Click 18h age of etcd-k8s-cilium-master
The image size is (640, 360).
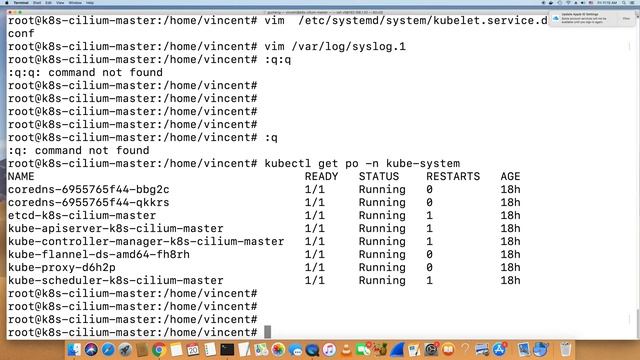(x=510, y=216)
